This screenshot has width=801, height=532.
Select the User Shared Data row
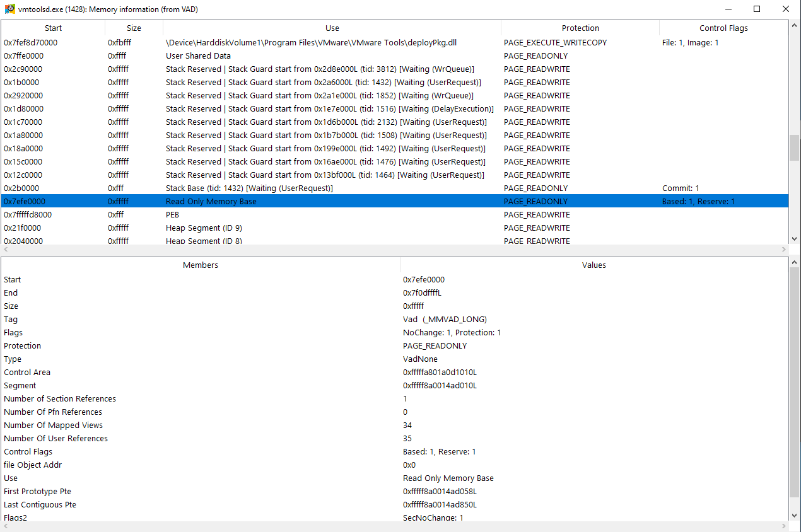click(394, 56)
